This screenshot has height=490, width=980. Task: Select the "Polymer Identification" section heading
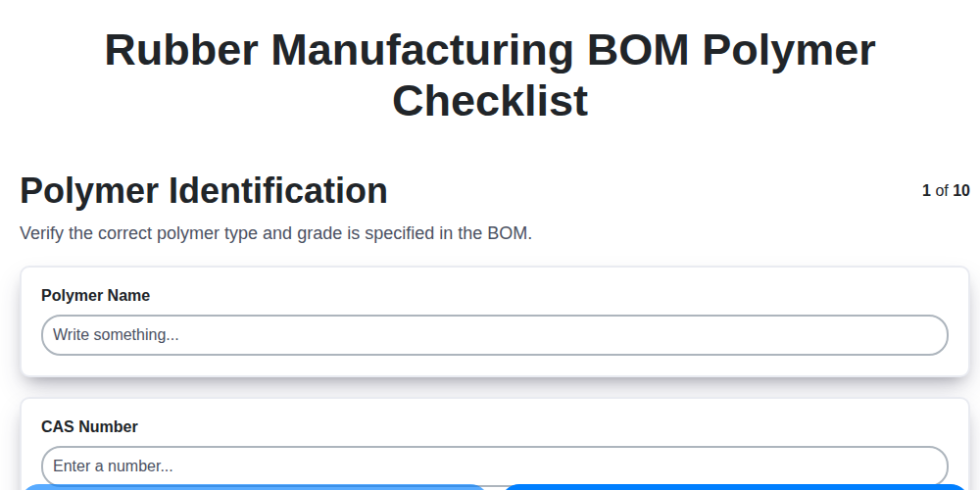point(204,190)
